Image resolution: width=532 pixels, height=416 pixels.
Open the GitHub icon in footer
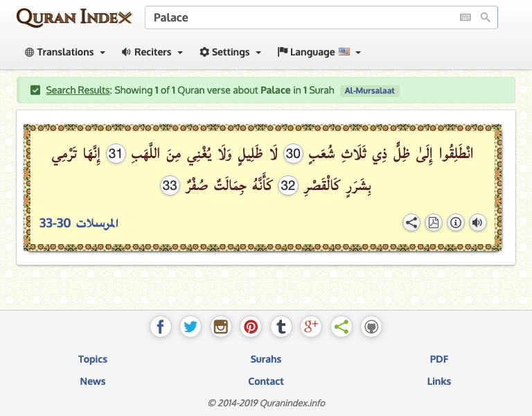pyautogui.click(x=371, y=327)
